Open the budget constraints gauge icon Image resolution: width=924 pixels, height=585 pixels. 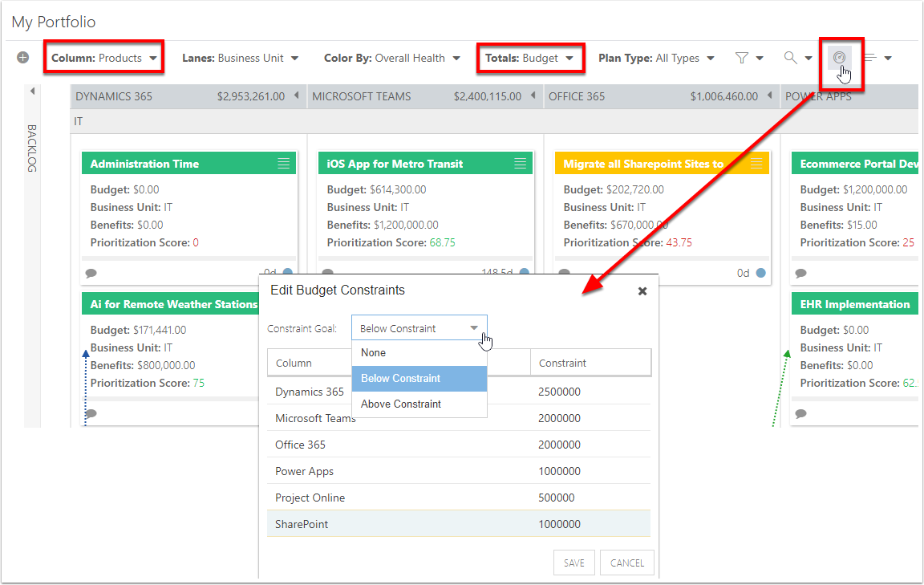(839, 57)
